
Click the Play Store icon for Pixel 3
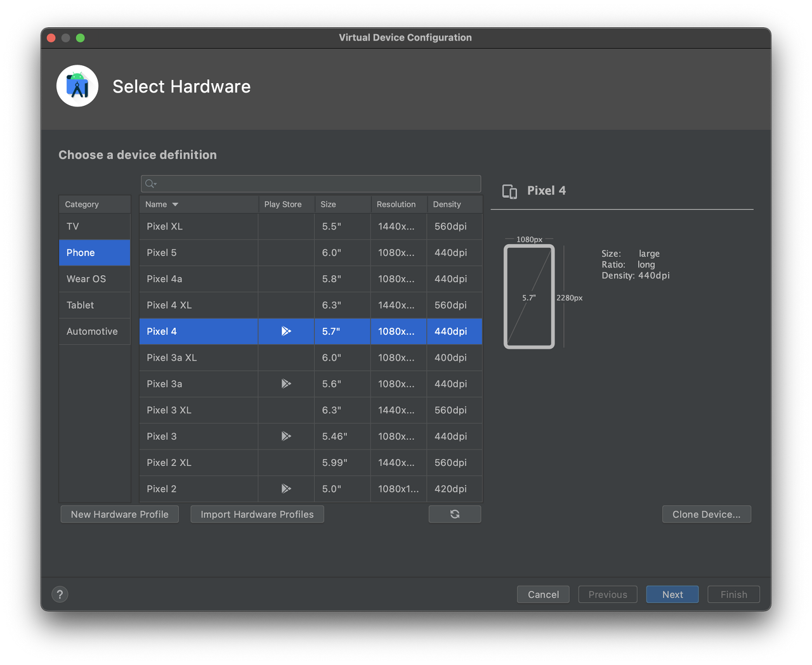coord(286,436)
